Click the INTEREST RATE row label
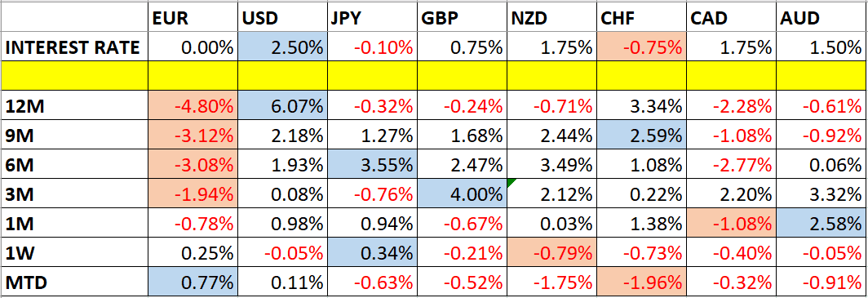Viewport: 868px width, 298px height. (73, 47)
